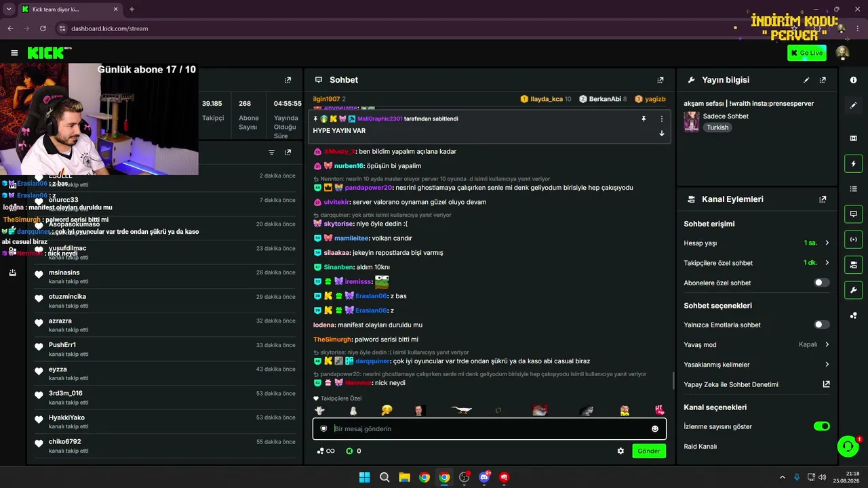Open the list icon in right sidebar
This screenshot has height=488, width=868.
coord(853,188)
